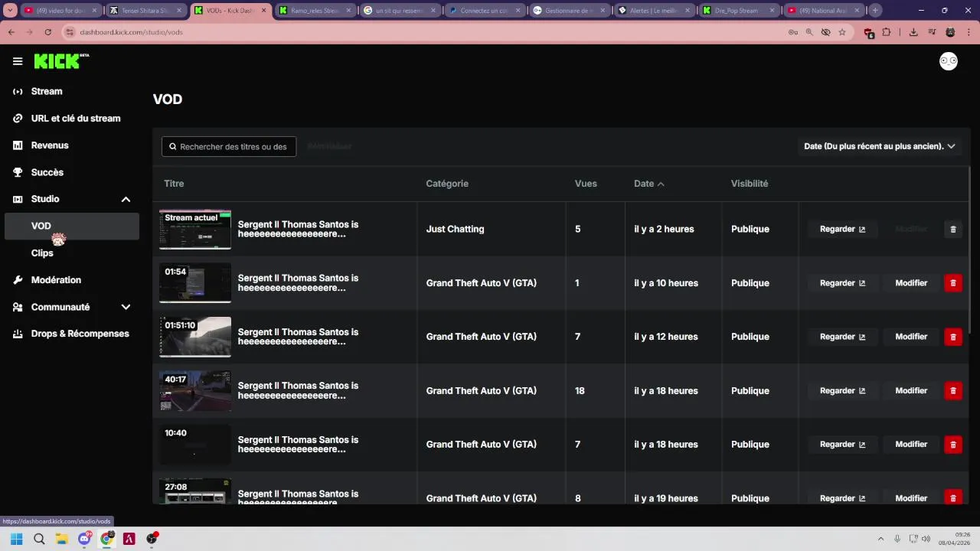Delete the 27:08 VOD from 19 hours ago
The height and width of the screenshot is (551, 980).
(953, 497)
